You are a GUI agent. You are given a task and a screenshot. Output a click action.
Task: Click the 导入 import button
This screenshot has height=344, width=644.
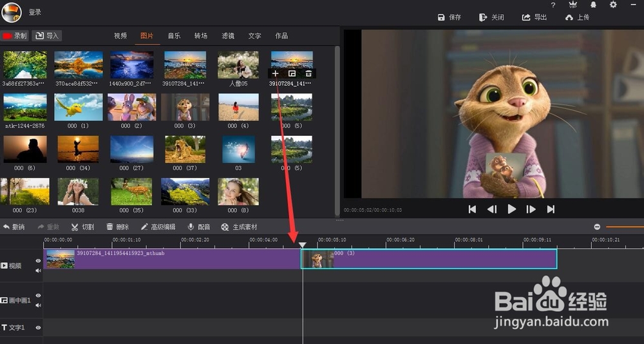click(x=47, y=36)
